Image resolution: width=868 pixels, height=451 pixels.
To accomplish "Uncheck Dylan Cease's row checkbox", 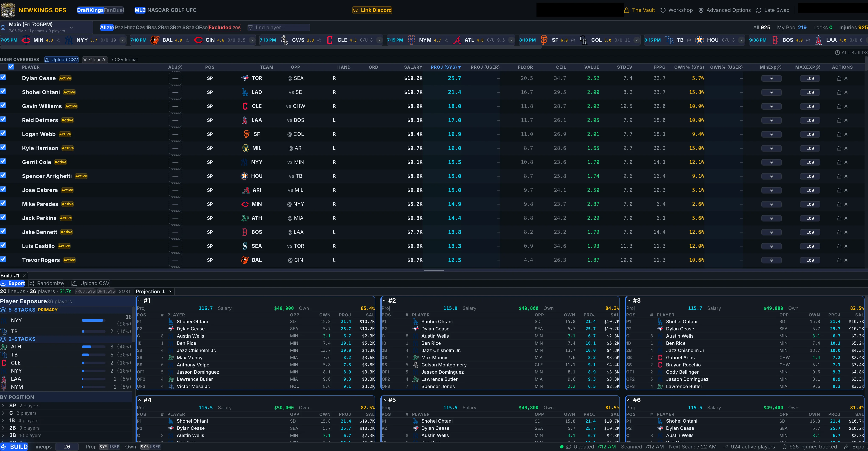I will [3, 78].
